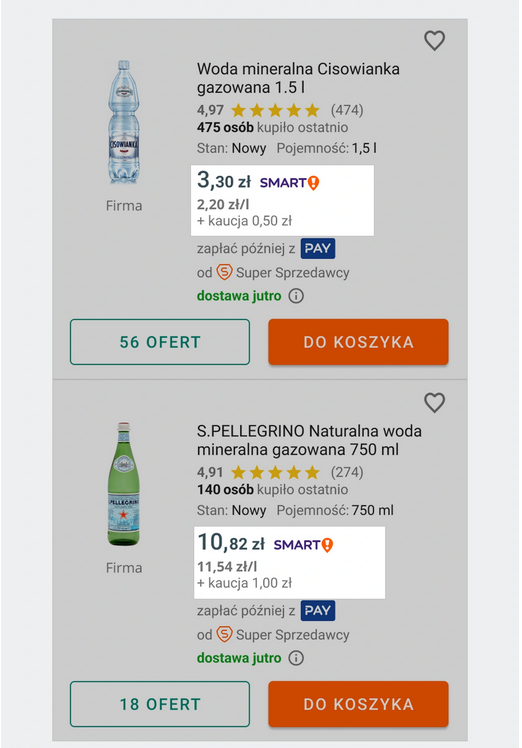This screenshot has height=748, width=522.
Task: Select the Cisowianka bottle thumbnail
Action: coord(124,122)
